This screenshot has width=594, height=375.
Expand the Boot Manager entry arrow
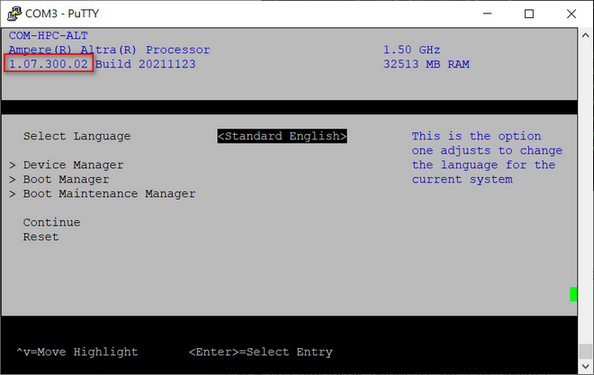coord(13,180)
